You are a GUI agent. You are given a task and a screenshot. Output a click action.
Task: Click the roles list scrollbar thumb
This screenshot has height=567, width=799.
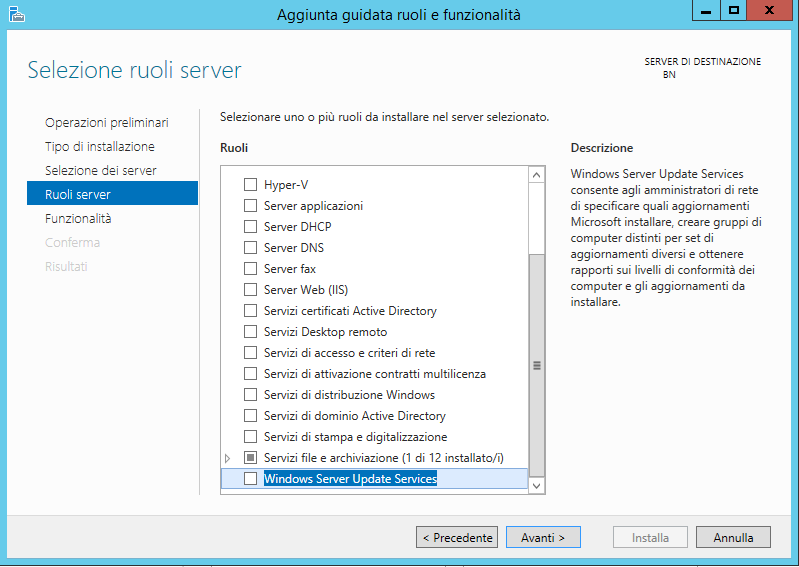pos(537,365)
